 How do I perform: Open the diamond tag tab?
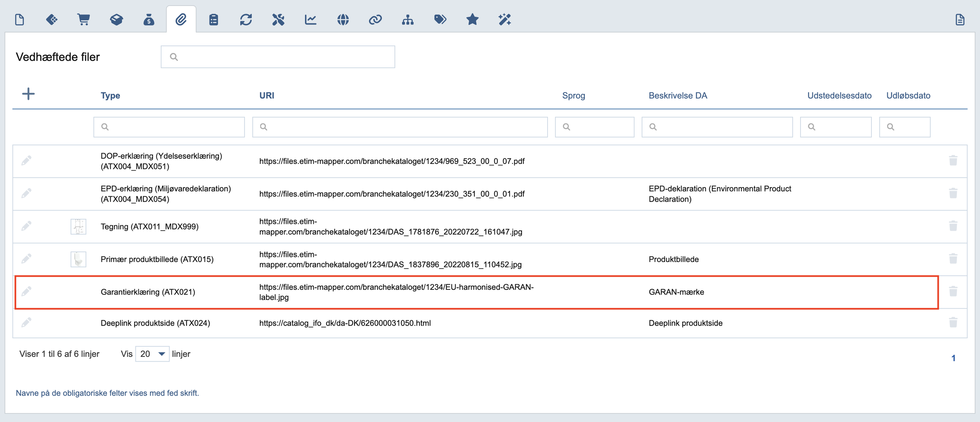52,19
